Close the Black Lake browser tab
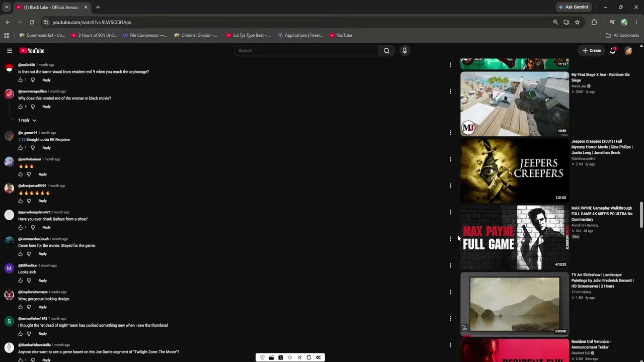644x362 pixels. point(86,7)
